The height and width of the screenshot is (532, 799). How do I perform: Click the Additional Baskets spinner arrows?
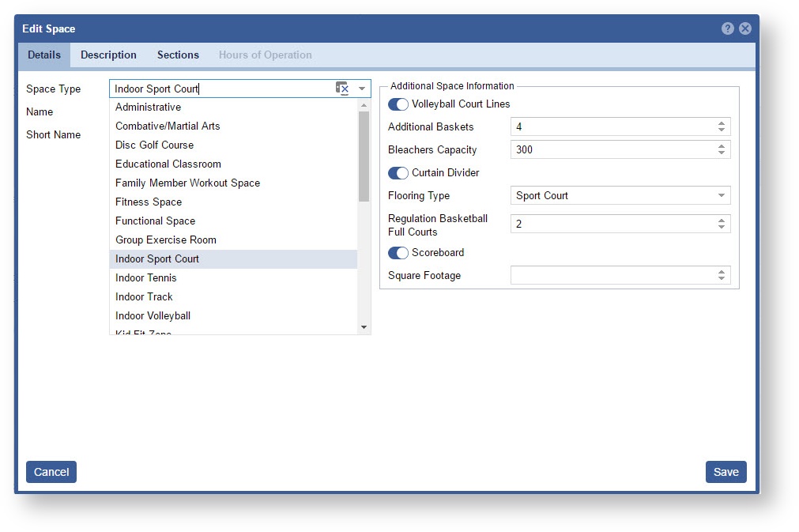[721, 126]
